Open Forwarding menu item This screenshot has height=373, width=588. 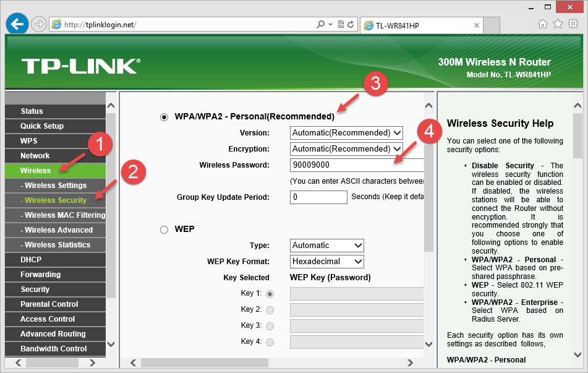[x=56, y=274]
